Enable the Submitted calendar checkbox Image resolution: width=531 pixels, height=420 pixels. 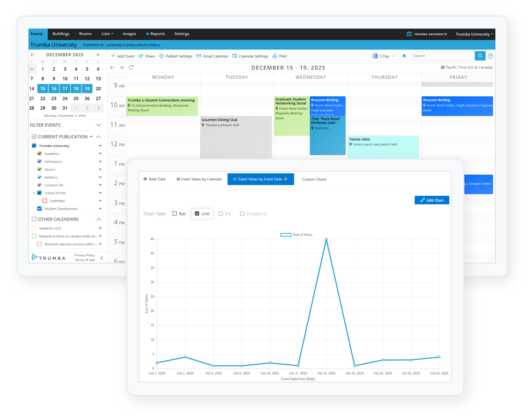tap(45, 201)
